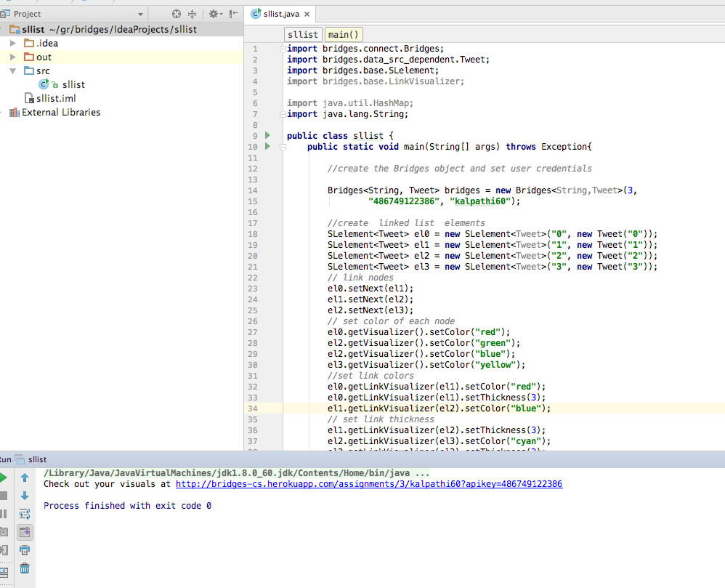725x588 pixels.
Task: Click the Up the Stack Trace arrow
Action: 25,478
